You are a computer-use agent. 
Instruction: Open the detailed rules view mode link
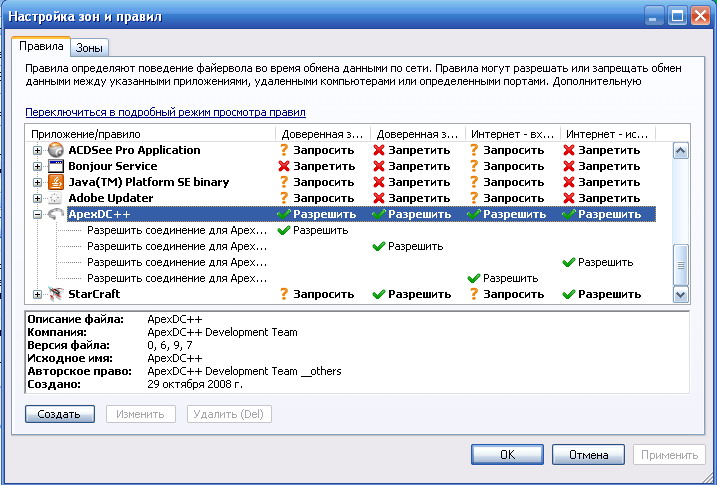[x=166, y=112]
